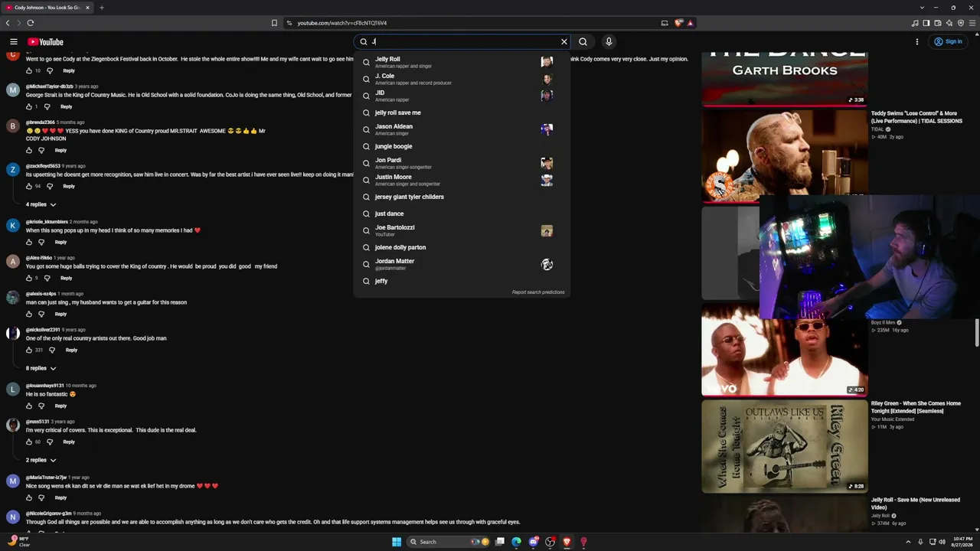
Task: Like the MichaelTaylor comment
Action: coord(29,106)
